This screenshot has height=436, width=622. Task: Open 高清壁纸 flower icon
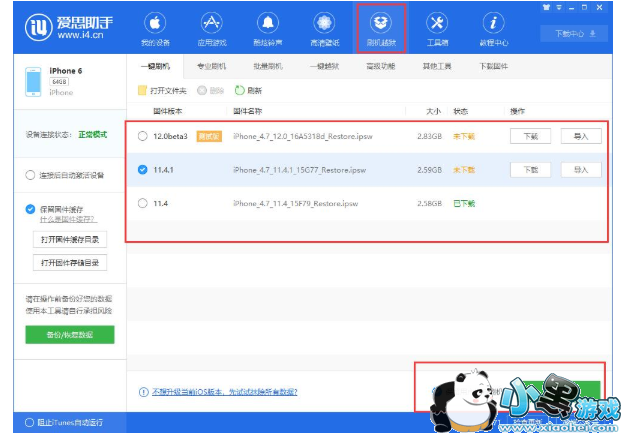[x=324, y=23]
